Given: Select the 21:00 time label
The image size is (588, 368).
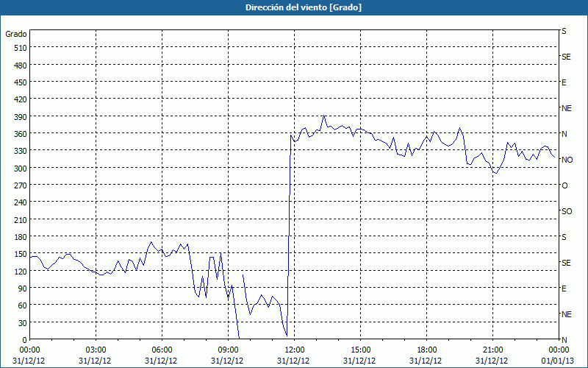Looking at the screenshot, I should 492,350.
